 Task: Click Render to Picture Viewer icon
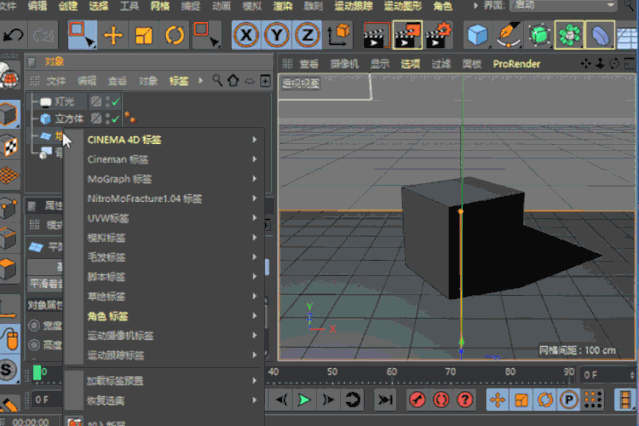coord(407,35)
